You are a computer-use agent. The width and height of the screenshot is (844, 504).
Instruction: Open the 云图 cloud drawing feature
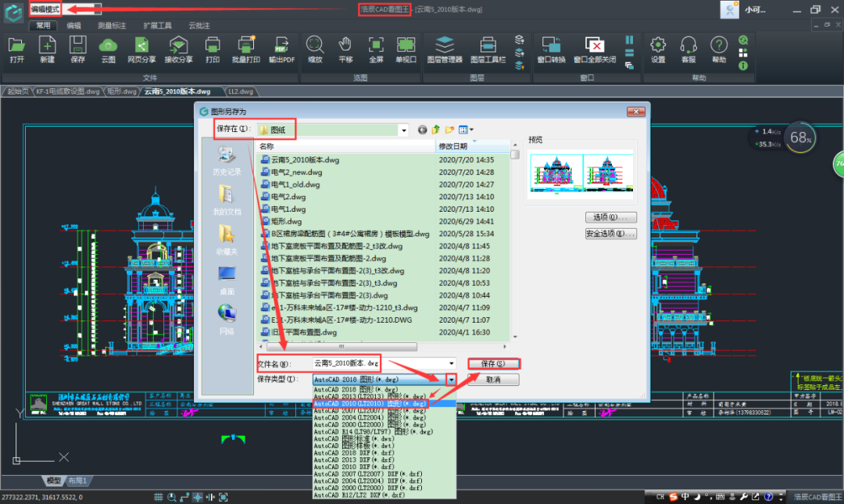(107, 48)
